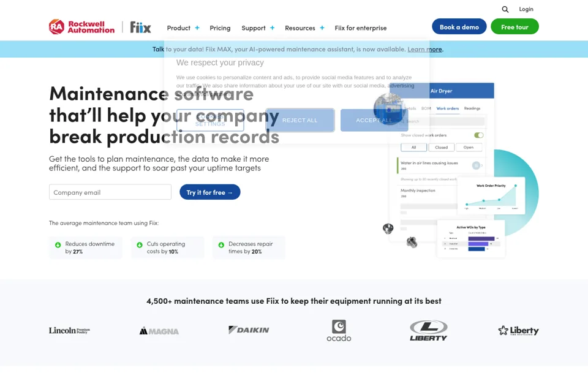Screen dimensions: 588x392
Task: Click the Lincoln Premium Poultry logo
Action: [69, 331]
